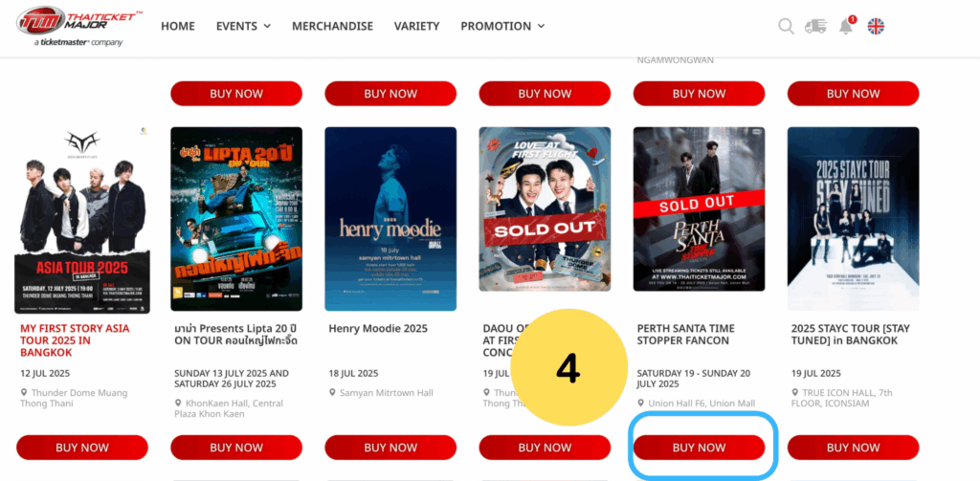This screenshot has width=980, height=481.
Task: Expand the EVENTS dropdown menu
Action: coord(243,26)
